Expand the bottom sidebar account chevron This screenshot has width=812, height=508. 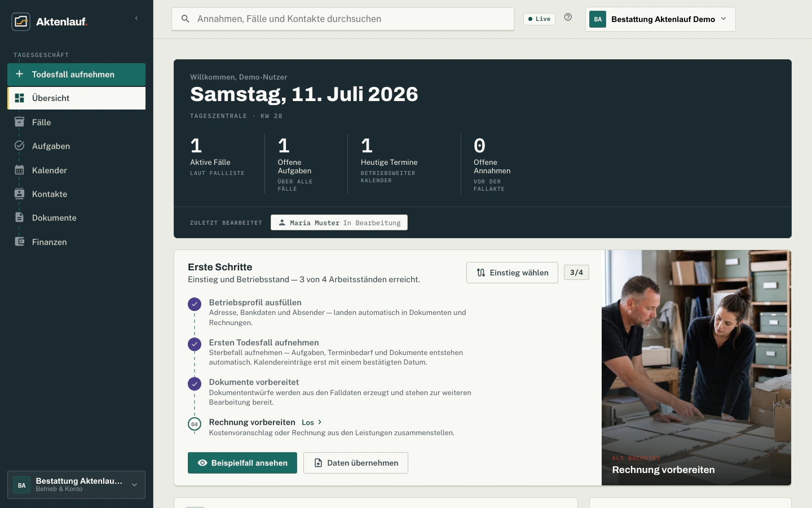(x=134, y=485)
